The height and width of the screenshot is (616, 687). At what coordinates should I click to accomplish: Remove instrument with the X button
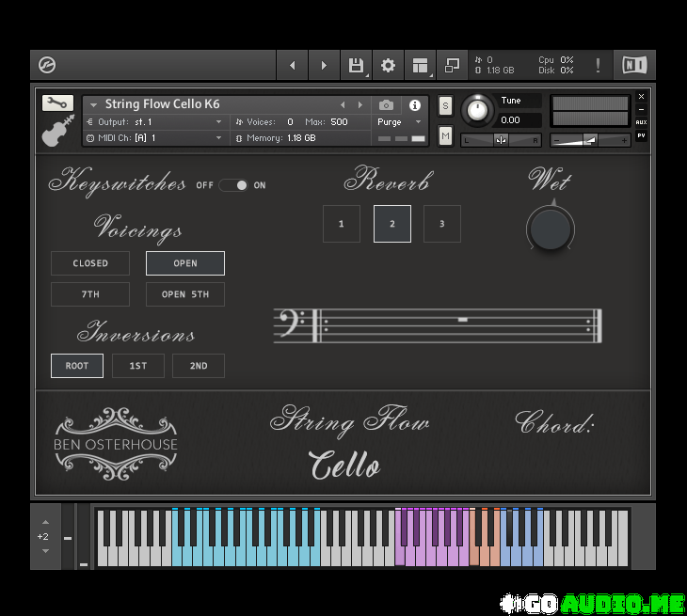click(x=641, y=96)
